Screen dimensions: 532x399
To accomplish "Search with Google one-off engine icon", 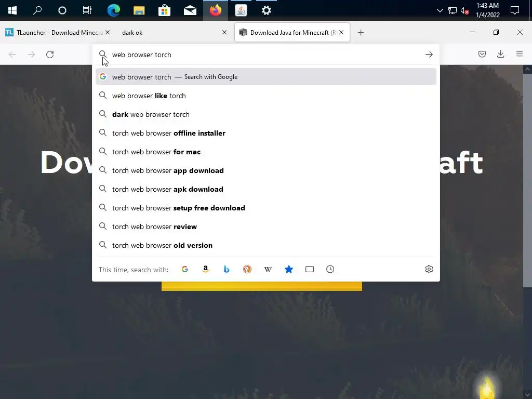I will 185,269.
